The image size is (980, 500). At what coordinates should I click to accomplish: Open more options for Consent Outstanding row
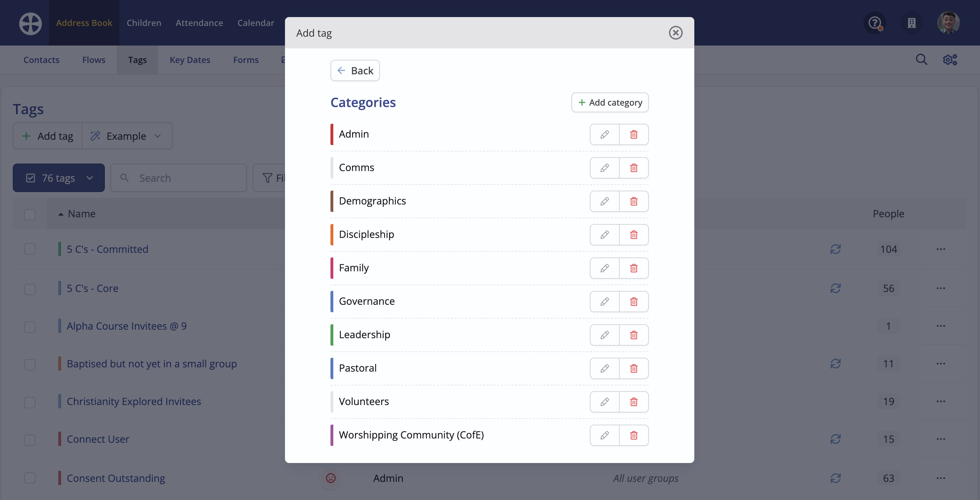[x=941, y=478]
